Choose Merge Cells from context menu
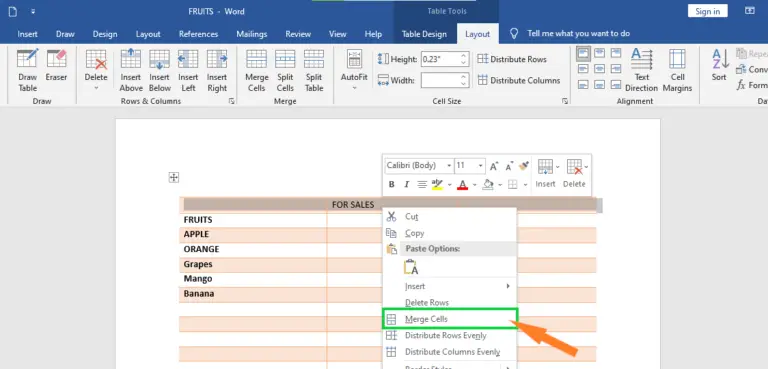Image resolution: width=768 pixels, height=369 pixels. pyautogui.click(x=450, y=319)
